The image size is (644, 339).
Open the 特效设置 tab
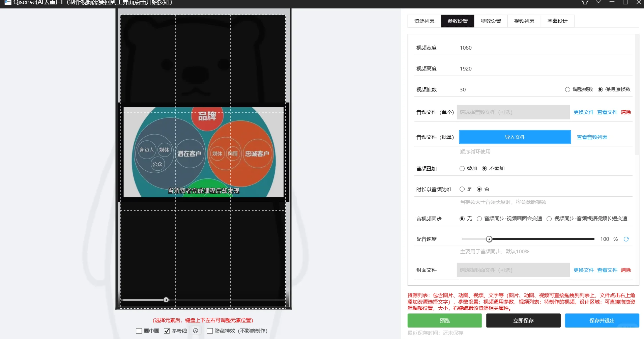tap(491, 21)
